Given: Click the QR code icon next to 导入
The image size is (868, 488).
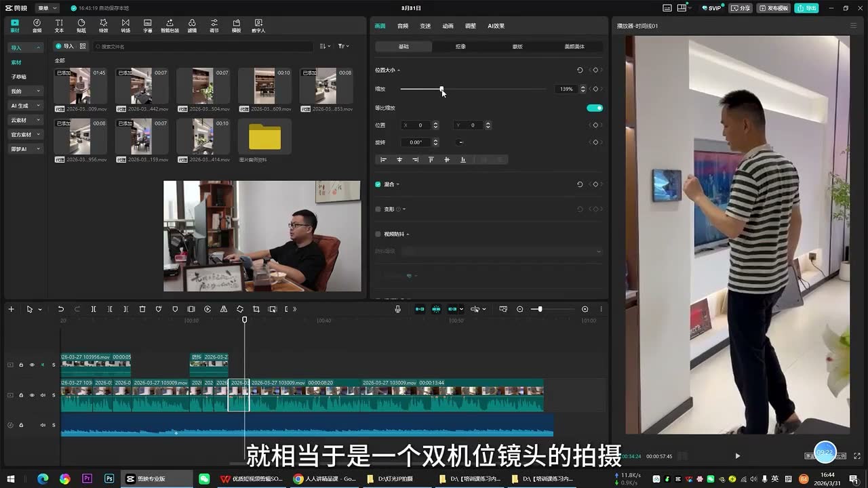Looking at the screenshot, I should pyautogui.click(x=83, y=46).
